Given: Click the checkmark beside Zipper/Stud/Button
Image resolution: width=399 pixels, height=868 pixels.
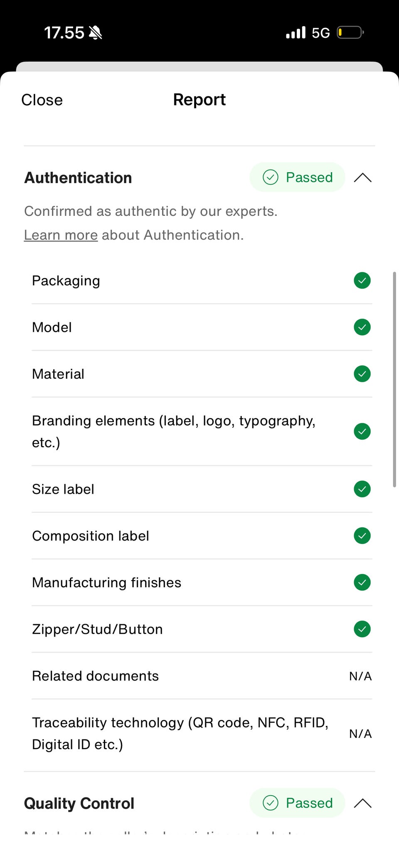Looking at the screenshot, I should click(362, 629).
